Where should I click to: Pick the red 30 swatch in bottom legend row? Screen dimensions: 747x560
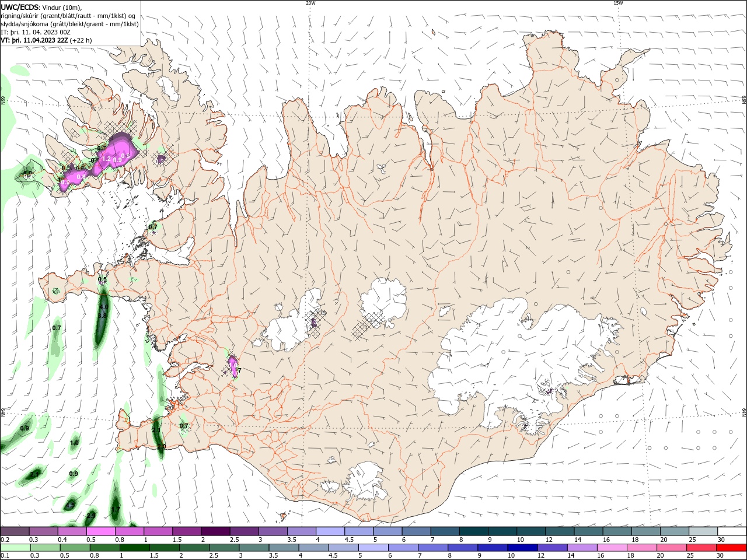(731, 548)
